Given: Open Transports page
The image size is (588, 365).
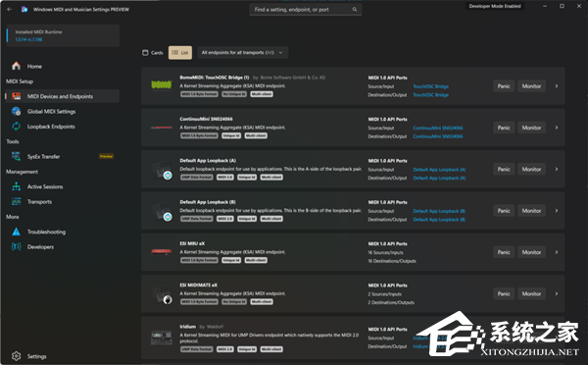Looking at the screenshot, I should 63,202.
